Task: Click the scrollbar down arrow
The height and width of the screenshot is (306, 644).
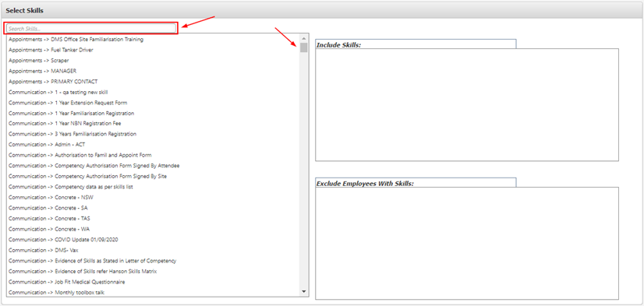Action: 303,291
